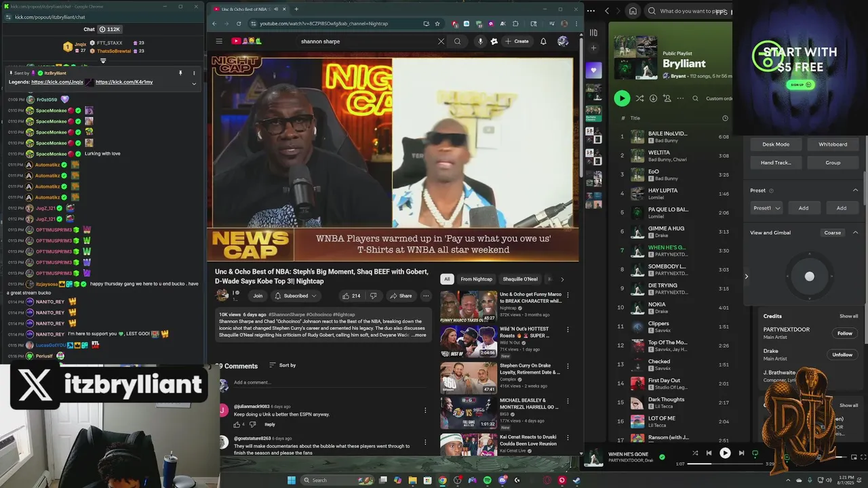Viewport: 868px width, 488px height.
Task: Unfollow Drake in Credits panel
Action: coord(842,354)
